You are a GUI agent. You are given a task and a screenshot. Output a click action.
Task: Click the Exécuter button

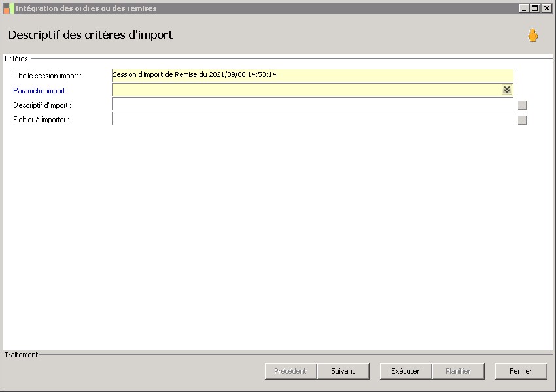coord(406,371)
